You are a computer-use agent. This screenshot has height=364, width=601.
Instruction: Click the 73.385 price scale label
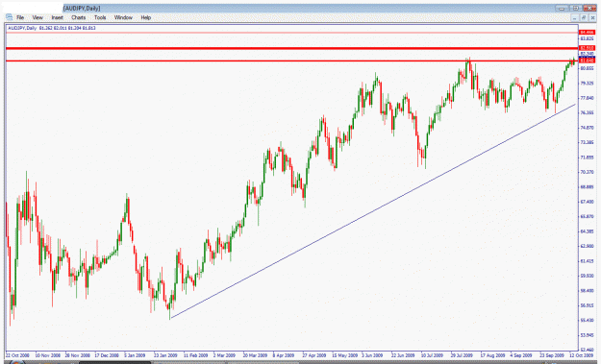[x=587, y=142]
